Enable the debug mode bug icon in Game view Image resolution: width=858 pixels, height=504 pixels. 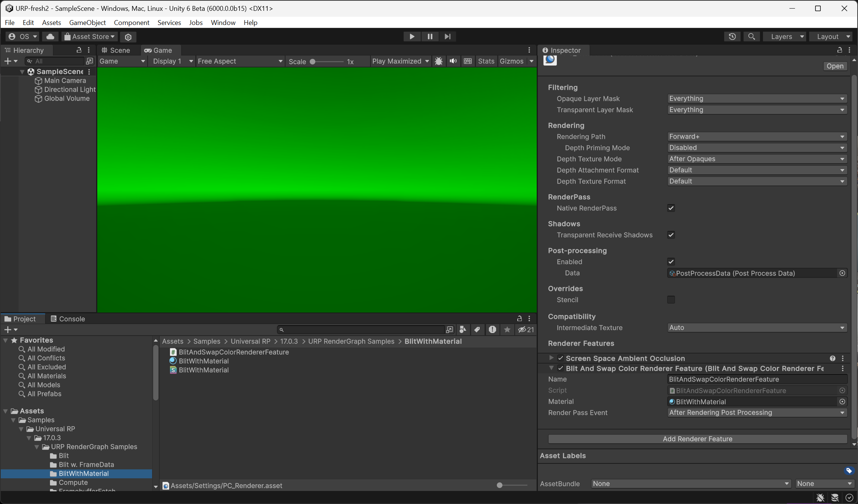point(439,61)
